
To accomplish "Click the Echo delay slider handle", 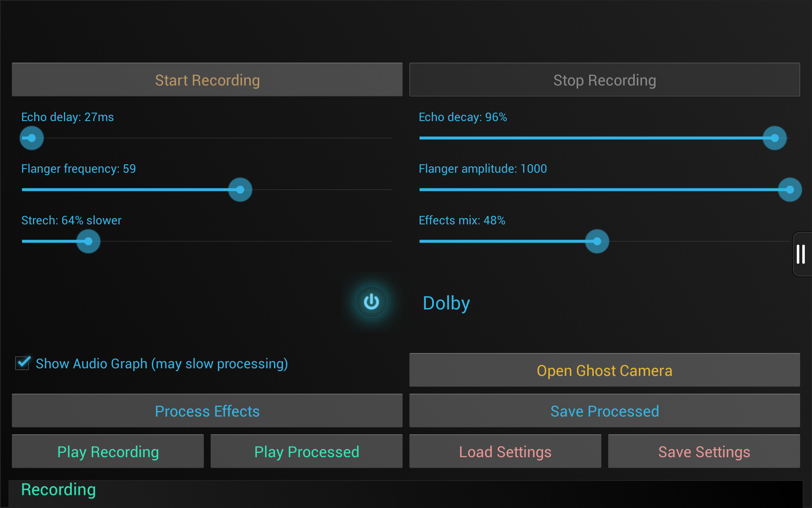I will pos(31,138).
